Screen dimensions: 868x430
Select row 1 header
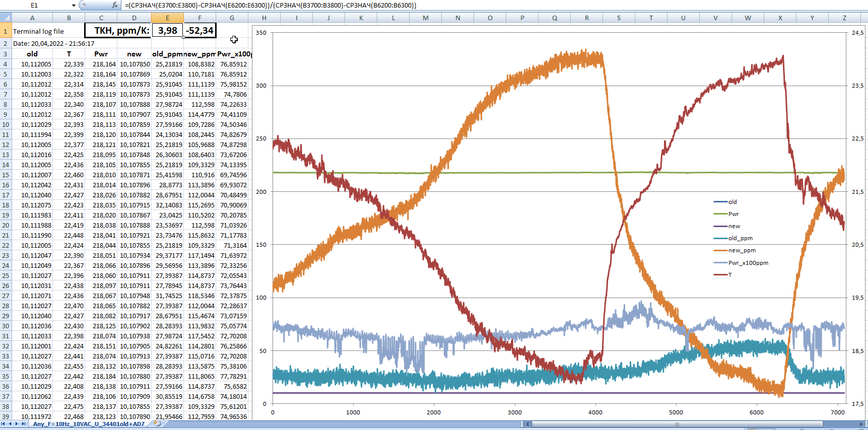coord(6,31)
